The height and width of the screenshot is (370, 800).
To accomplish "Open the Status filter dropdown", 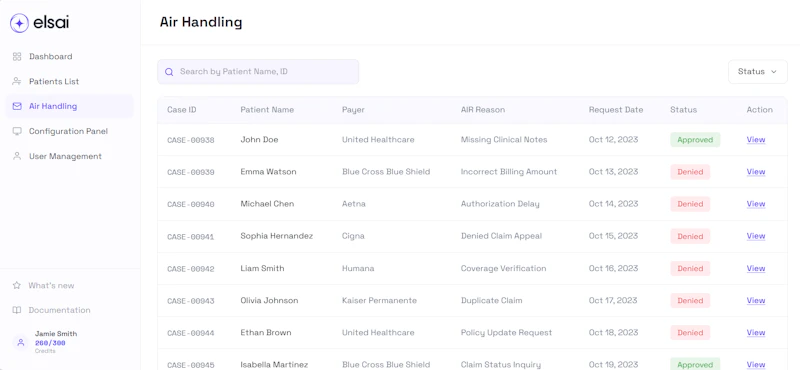I will 758,72.
